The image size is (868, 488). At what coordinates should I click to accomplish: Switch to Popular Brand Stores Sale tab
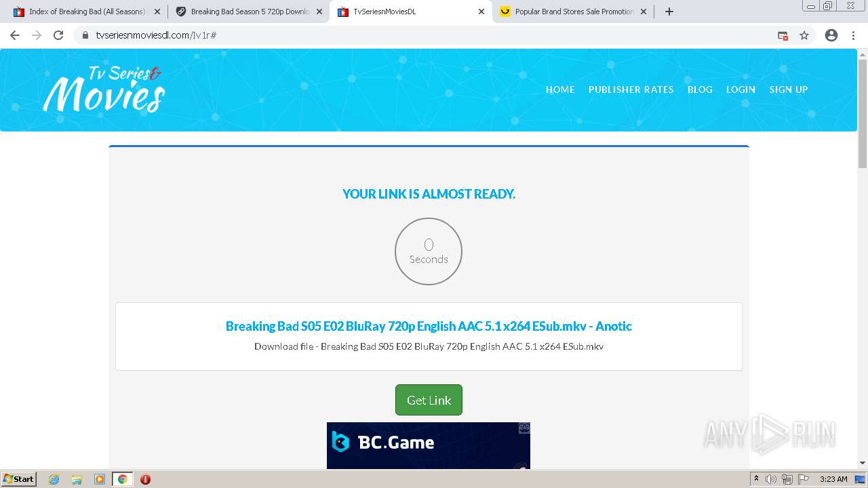[x=572, y=12]
